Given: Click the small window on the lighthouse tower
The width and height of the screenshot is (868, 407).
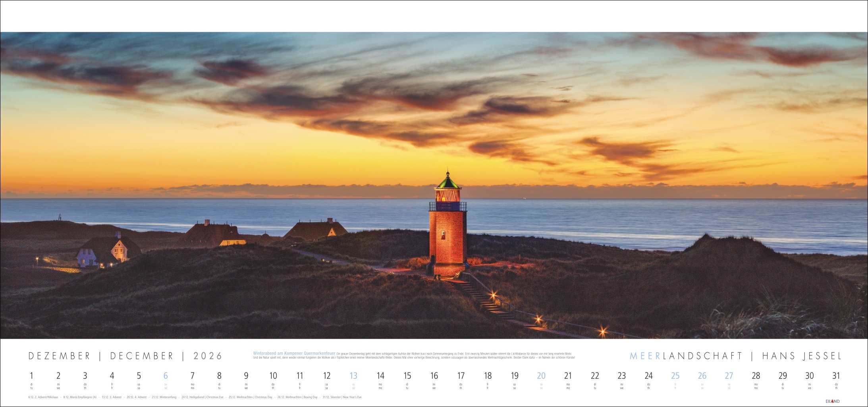Looking at the screenshot, I should click(x=443, y=234).
